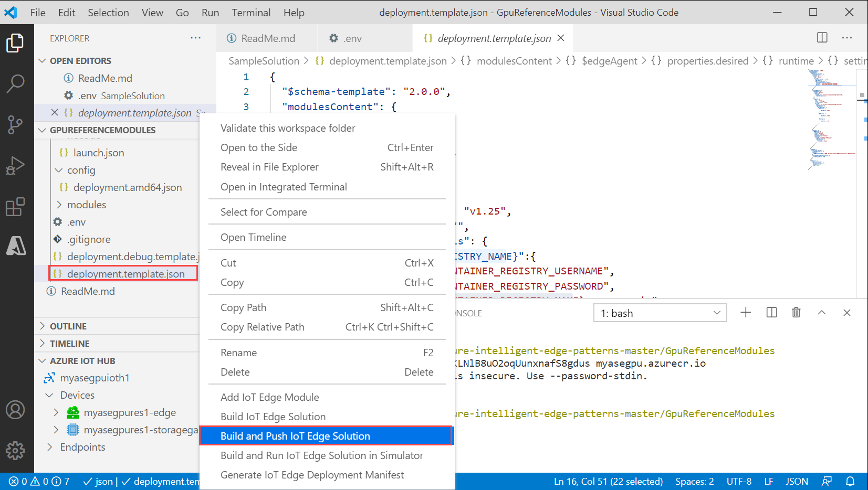
Task: Toggle the split editor layout icon
Action: (x=822, y=38)
